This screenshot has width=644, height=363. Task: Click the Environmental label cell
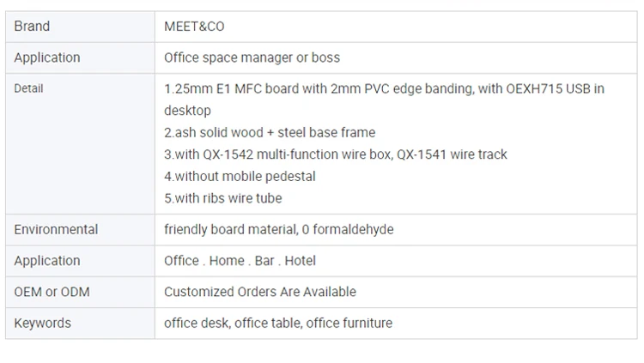[80, 229]
